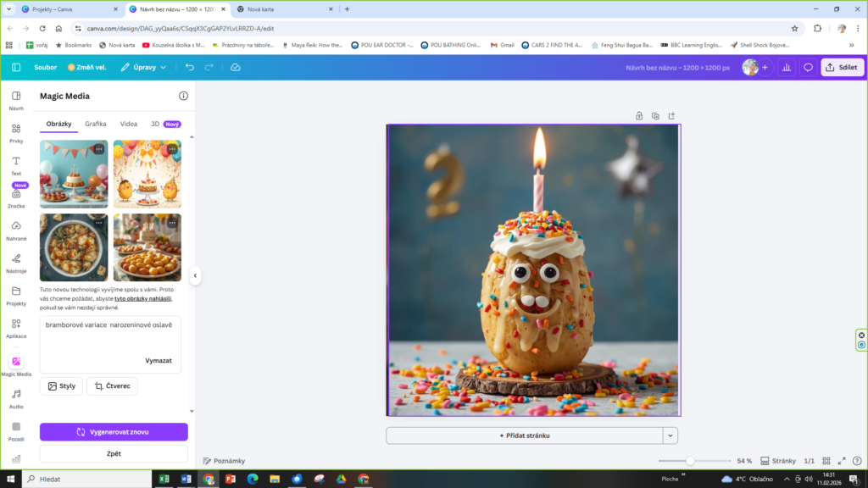Click the Magic Media info icon
Screen dimensions: 868x488
point(183,97)
